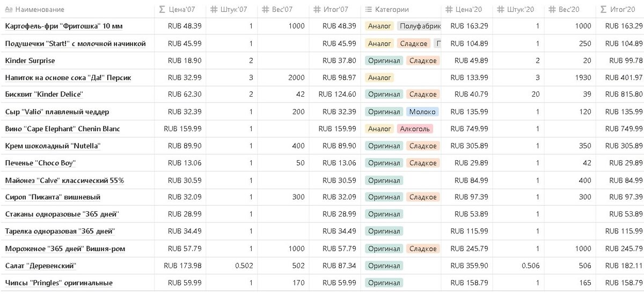Viewport: 644px width, 294px height.
Task: Click the hash icon of Штук'20 column
Action: click(x=500, y=10)
